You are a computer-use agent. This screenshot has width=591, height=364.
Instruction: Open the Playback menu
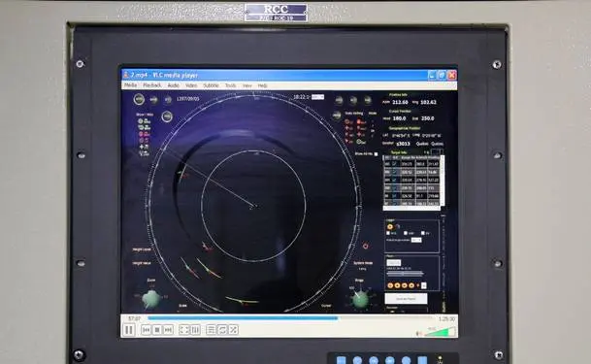(x=152, y=85)
